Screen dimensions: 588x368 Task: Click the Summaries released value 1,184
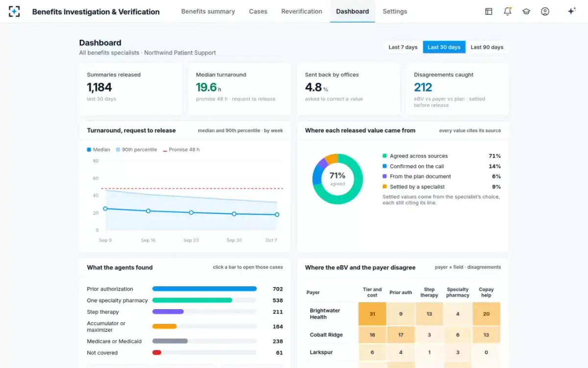[x=99, y=87]
